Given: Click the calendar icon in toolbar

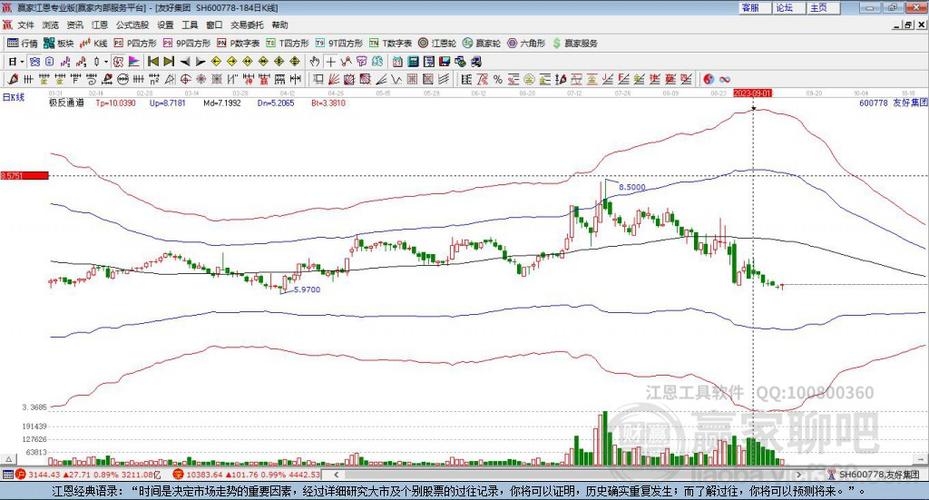Looking at the screenshot, I should click(398, 62).
